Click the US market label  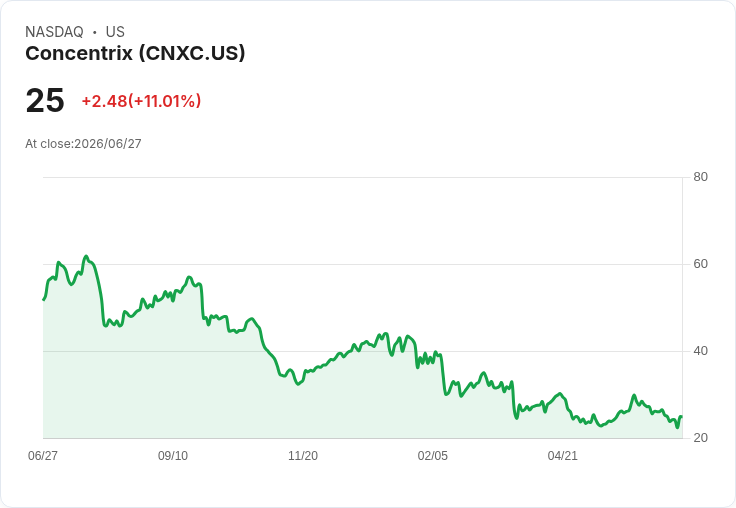click(x=115, y=32)
